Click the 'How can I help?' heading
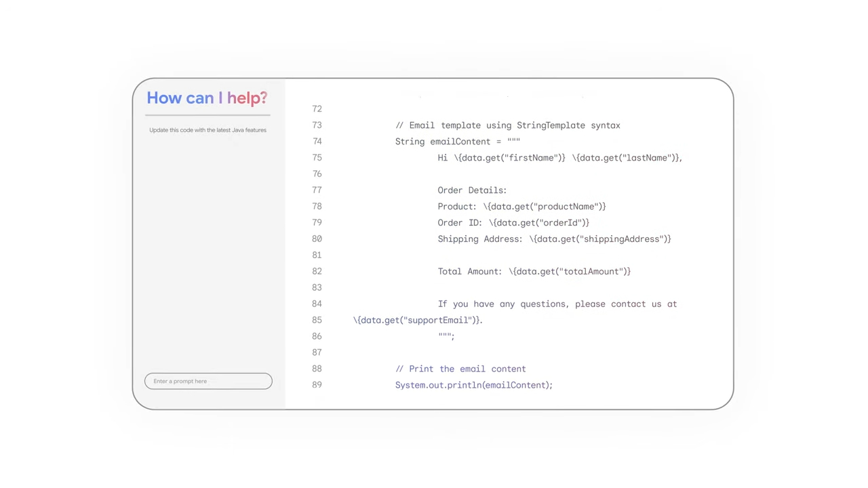868x488 pixels. tap(207, 98)
